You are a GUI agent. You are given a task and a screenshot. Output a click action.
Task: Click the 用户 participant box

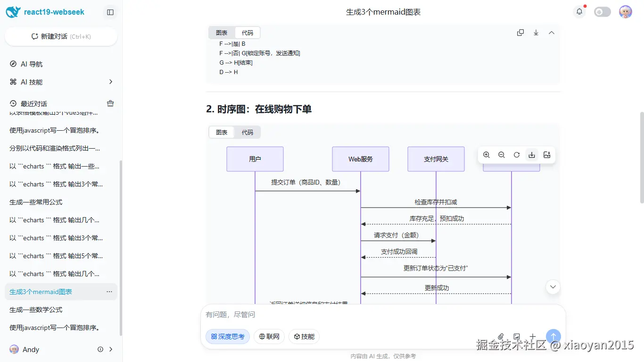255,159
